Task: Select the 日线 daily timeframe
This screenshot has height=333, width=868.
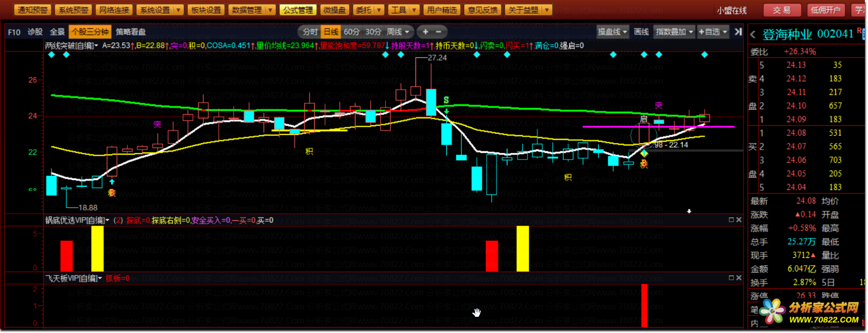Action: 331,32
